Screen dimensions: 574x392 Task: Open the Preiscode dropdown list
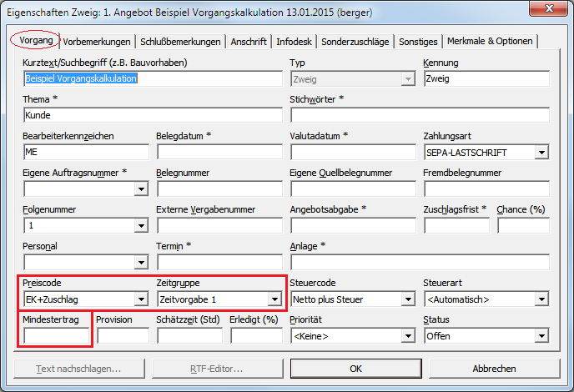(141, 299)
